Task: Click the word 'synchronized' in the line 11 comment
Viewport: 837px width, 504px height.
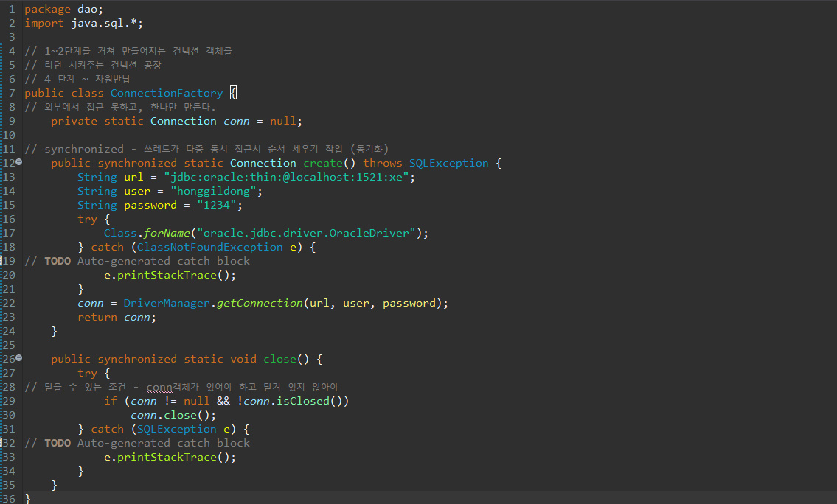Action: (x=84, y=149)
